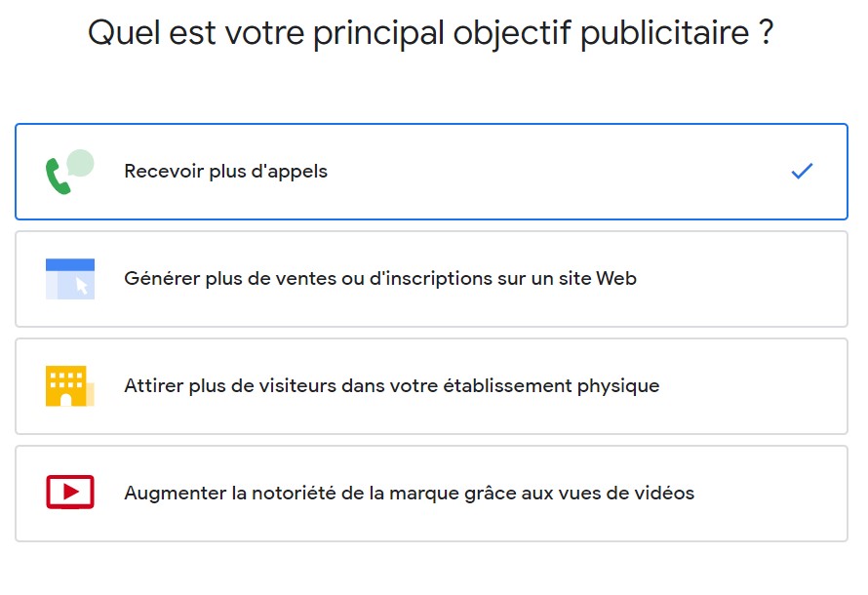868x595 pixels.
Task: Click the page title question text
Action: pyautogui.click(x=432, y=32)
